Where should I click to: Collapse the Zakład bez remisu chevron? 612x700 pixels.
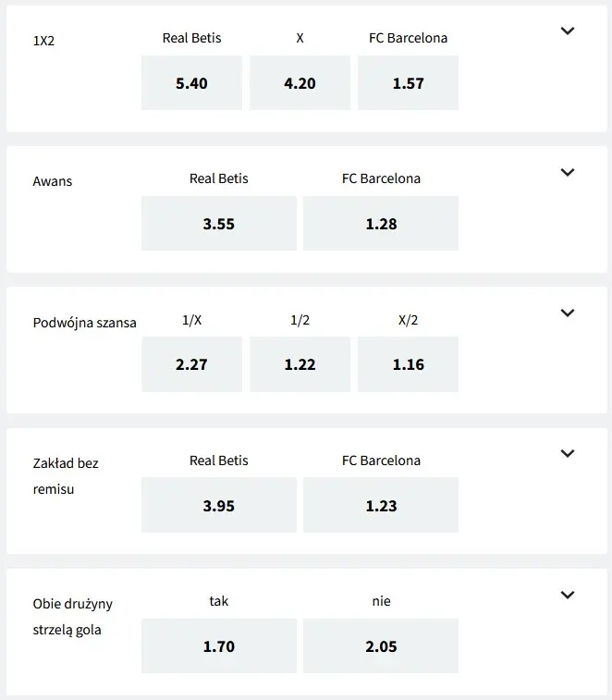click(x=568, y=453)
